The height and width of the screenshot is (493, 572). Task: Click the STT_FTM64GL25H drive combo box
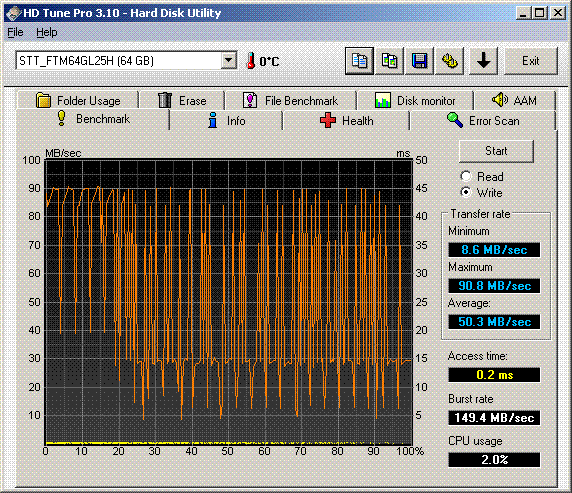(126, 61)
